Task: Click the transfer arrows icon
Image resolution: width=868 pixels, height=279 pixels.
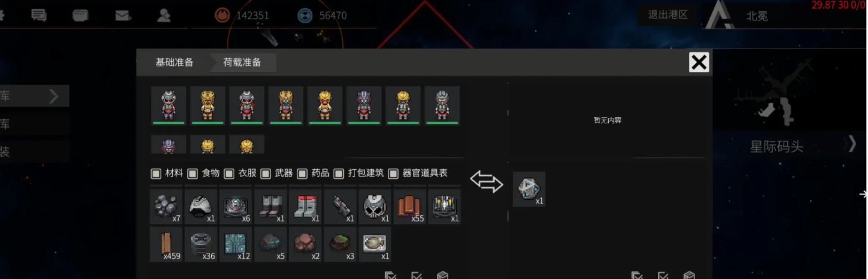Action: point(487,182)
